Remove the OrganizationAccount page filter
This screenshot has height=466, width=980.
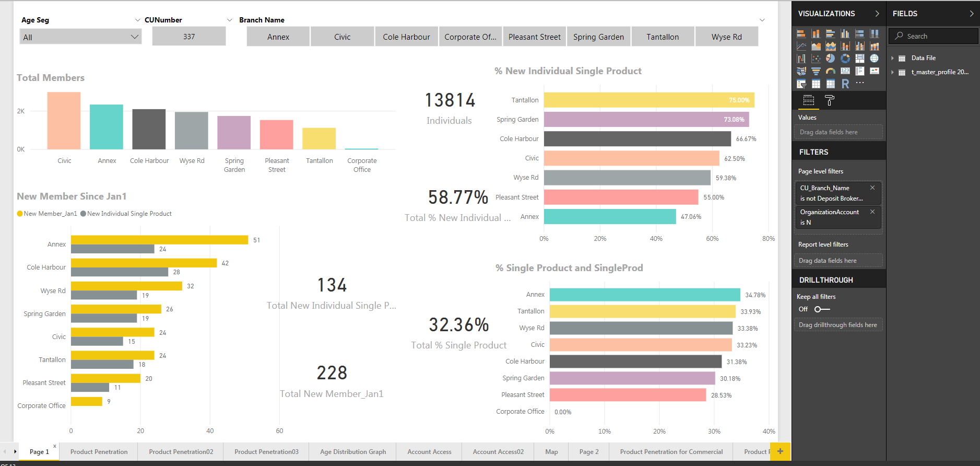tap(872, 212)
